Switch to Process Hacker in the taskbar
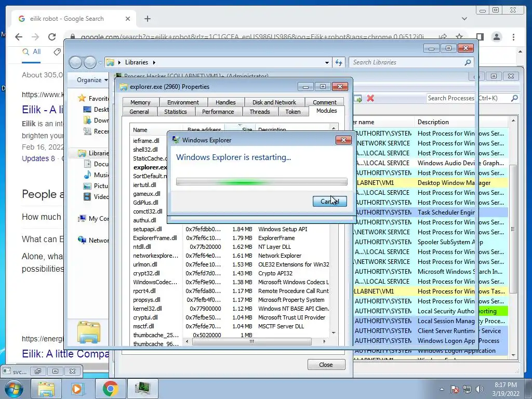The height and width of the screenshot is (399, 532). click(142, 389)
